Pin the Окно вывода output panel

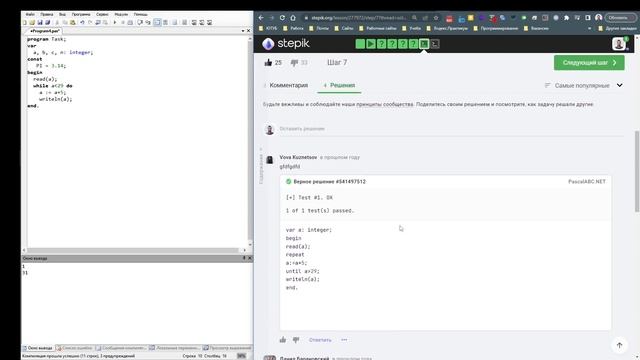[244, 258]
